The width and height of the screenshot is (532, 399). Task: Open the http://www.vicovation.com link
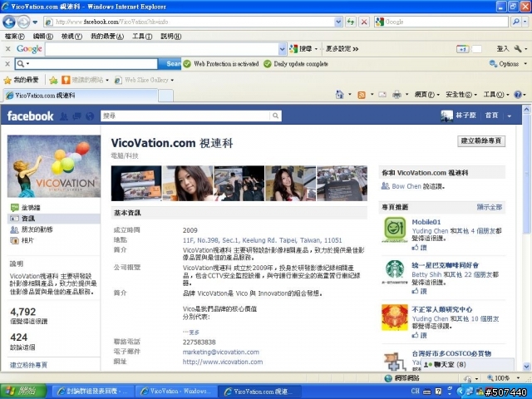(223, 362)
